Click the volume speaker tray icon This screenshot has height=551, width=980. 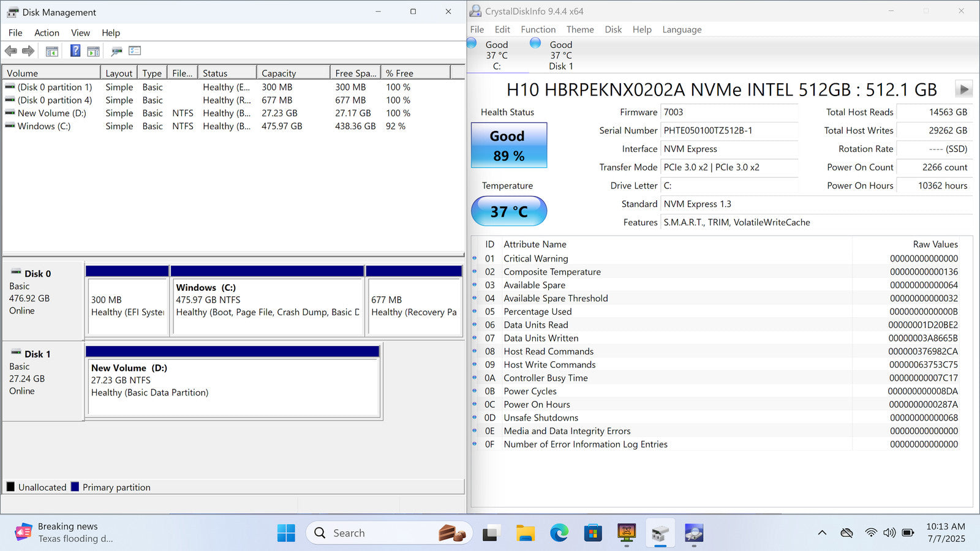pyautogui.click(x=889, y=533)
